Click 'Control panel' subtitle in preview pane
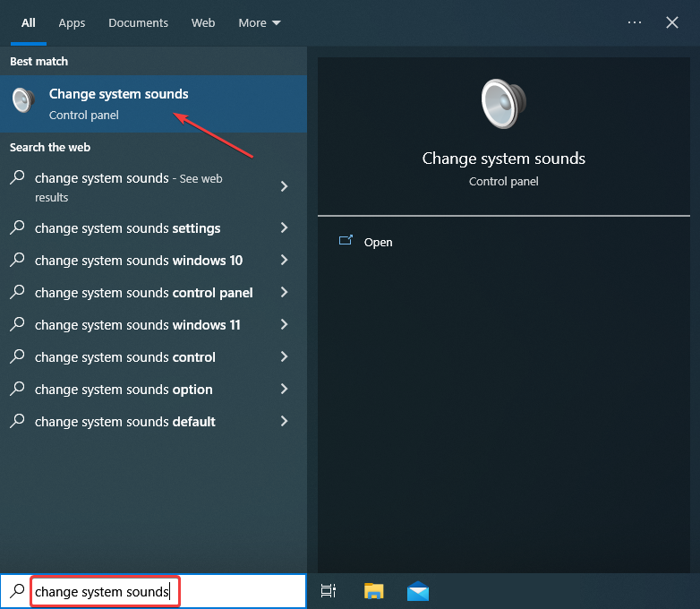This screenshot has height=609, width=700. pos(504,182)
